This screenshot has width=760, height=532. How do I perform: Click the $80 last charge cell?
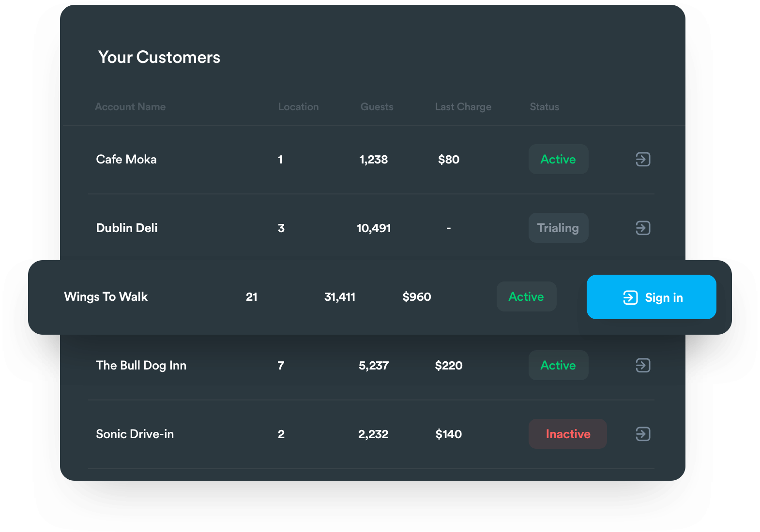(x=449, y=159)
